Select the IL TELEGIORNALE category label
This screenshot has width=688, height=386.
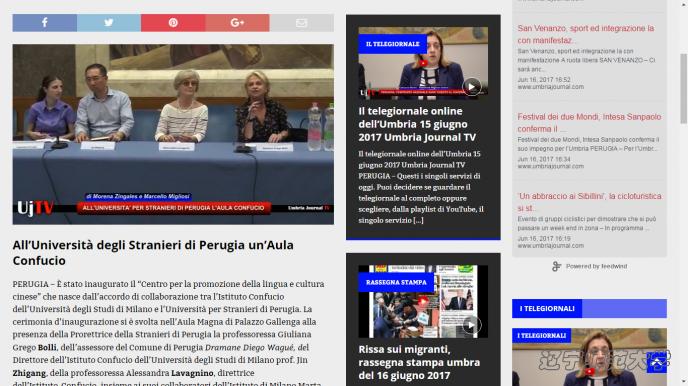(x=393, y=44)
